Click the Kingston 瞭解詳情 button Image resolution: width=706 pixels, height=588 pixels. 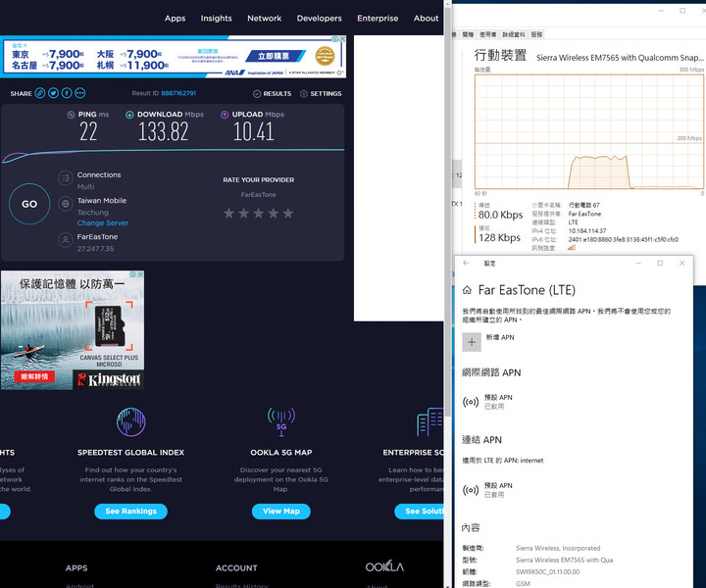tap(34, 376)
